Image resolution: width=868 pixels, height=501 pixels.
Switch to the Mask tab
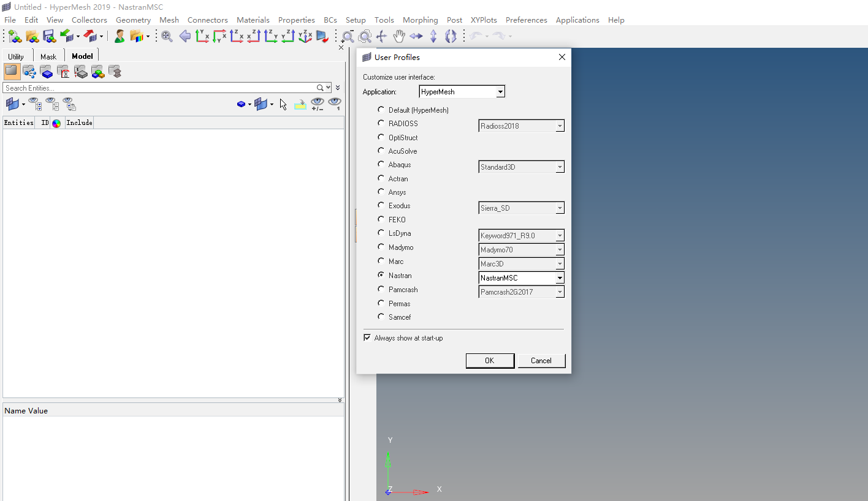[x=48, y=56]
